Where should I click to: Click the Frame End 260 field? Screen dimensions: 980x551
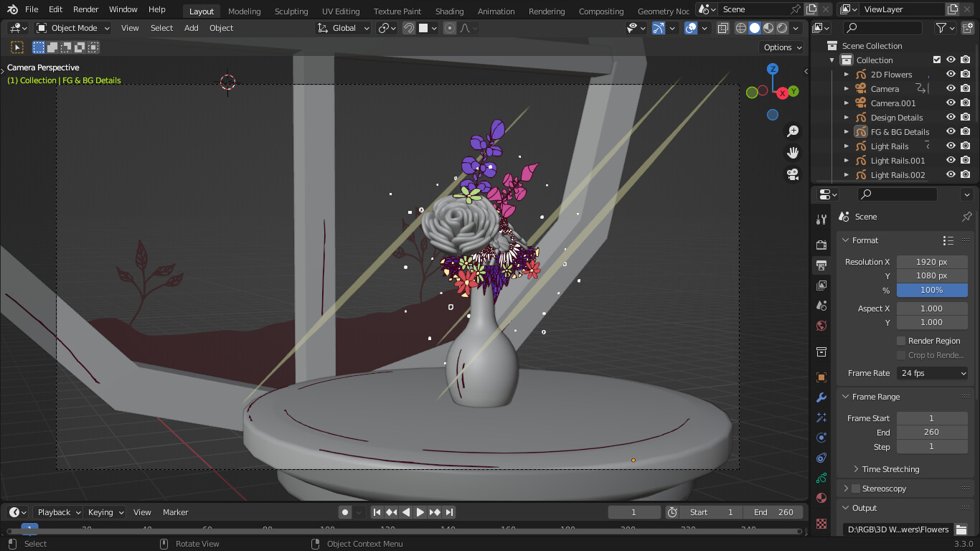931,432
